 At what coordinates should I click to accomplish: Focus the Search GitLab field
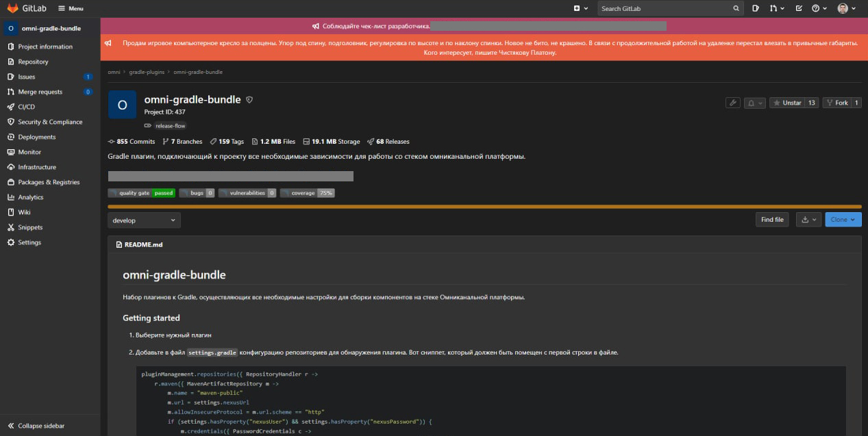(x=670, y=8)
